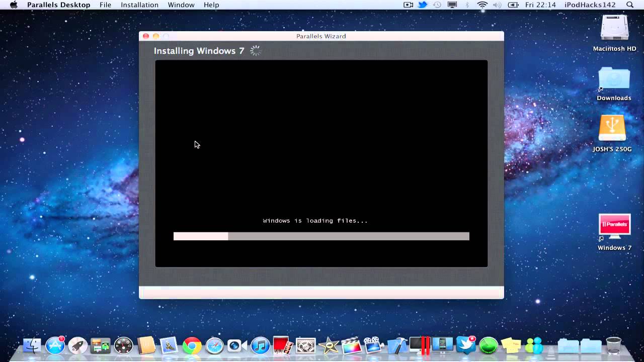Open iTunes from the Dock
644x362 pixels.
click(260, 345)
